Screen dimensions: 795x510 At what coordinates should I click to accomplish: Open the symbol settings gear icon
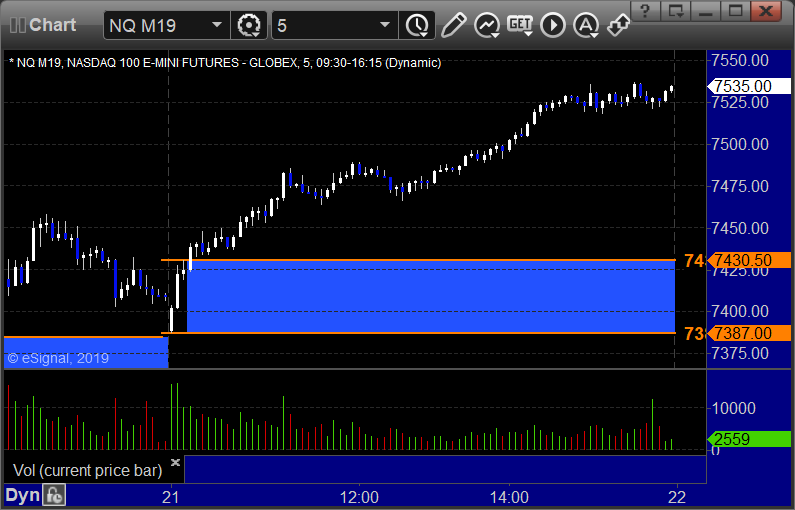pyautogui.click(x=249, y=25)
